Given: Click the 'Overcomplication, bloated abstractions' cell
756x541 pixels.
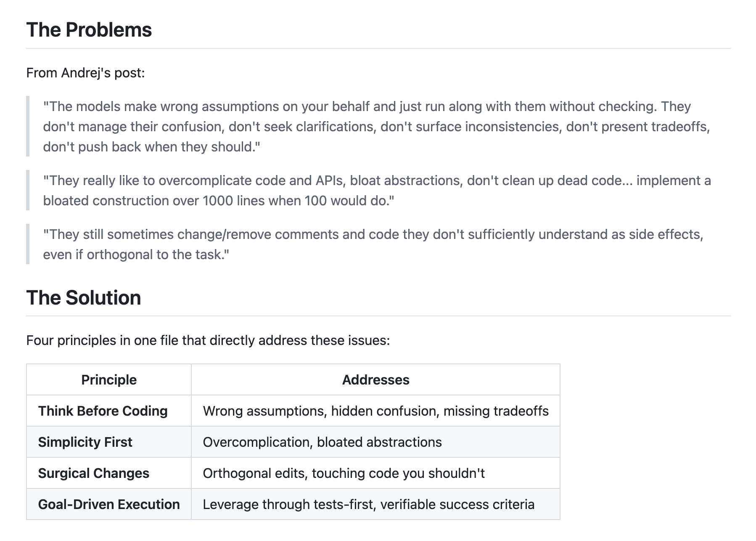Looking at the screenshot, I should [375, 442].
